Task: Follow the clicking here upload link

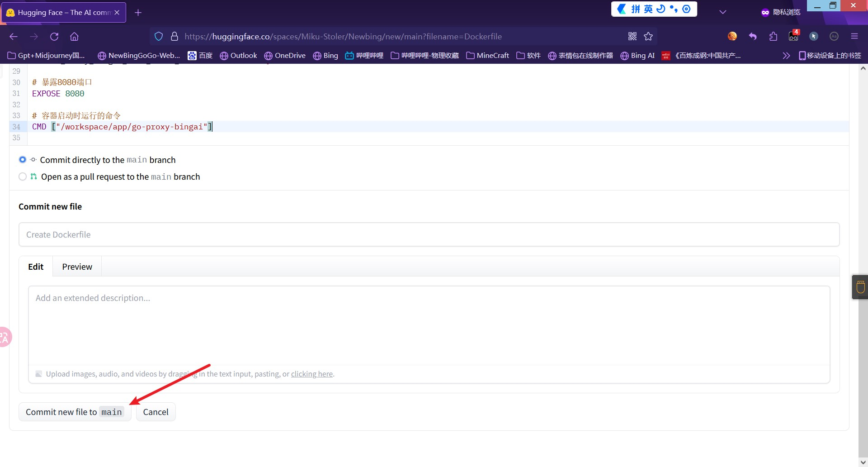Action: (312, 374)
